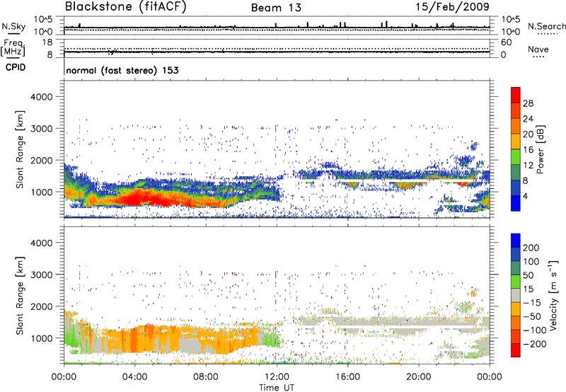Click the "20:00" time axis tick

419,377
